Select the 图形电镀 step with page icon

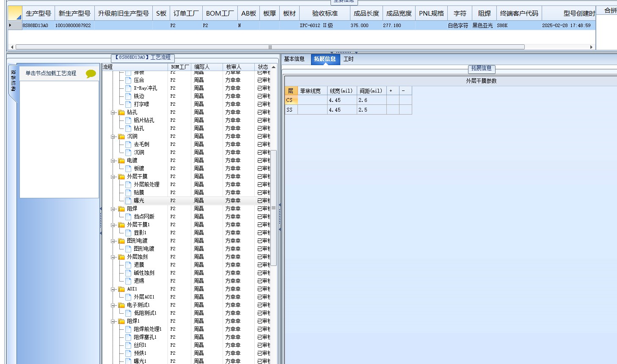click(144, 249)
